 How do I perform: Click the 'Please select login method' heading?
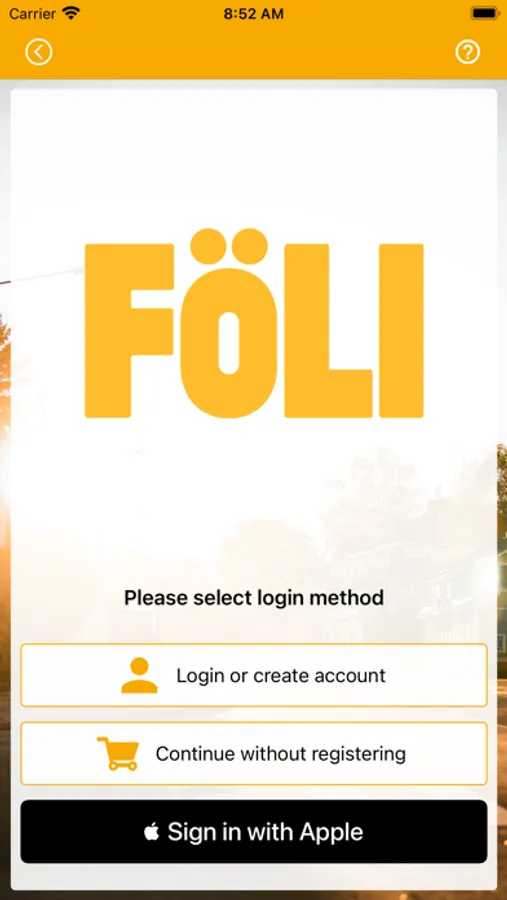254,598
